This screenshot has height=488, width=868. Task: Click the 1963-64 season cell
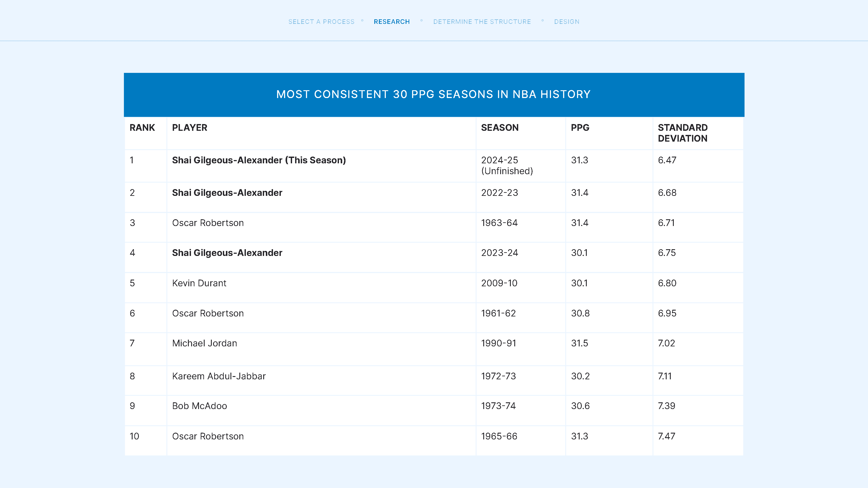[499, 223]
